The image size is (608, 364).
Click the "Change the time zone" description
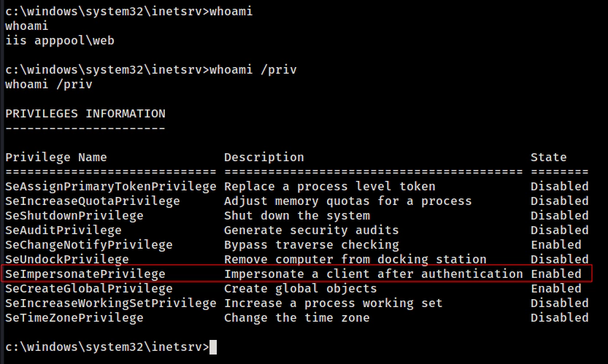[x=297, y=317]
